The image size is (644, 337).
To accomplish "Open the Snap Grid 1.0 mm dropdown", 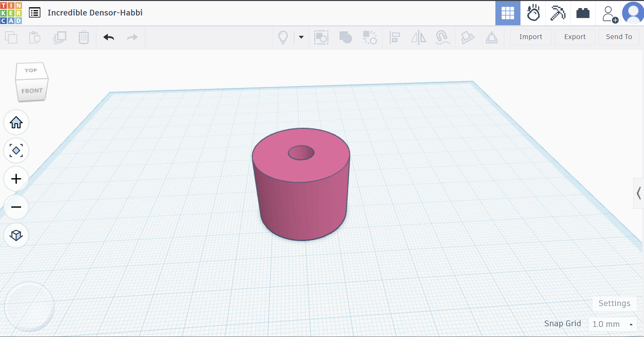I will point(613,324).
